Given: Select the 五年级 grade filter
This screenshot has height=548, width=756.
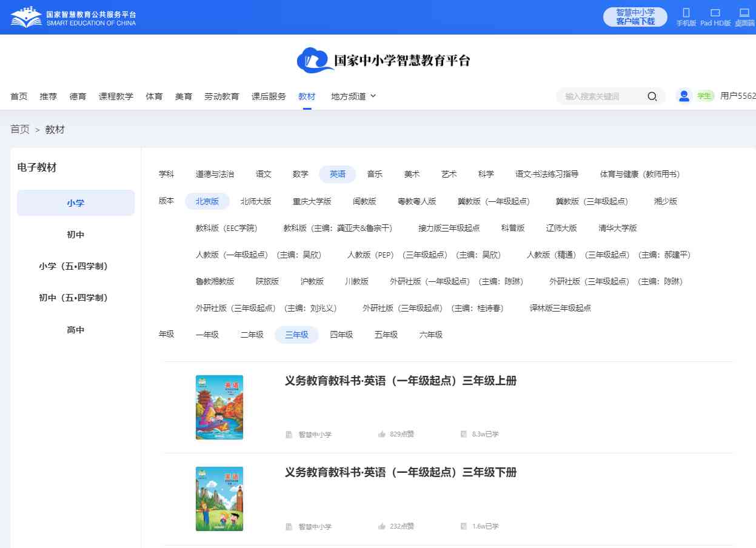Looking at the screenshot, I should pyautogui.click(x=386, y=335).
